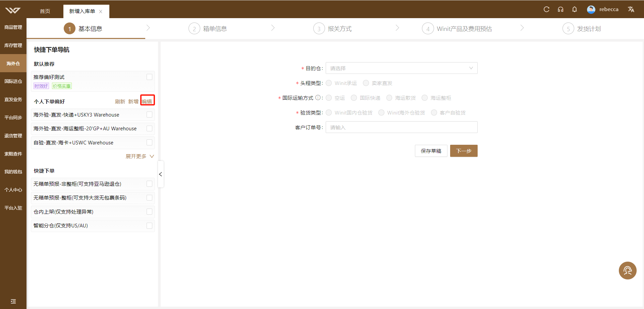The height and width of the screenshot is (309, 644).
Task: Check the 推荐偏好测试 checkbox
Action: point(150,77)
